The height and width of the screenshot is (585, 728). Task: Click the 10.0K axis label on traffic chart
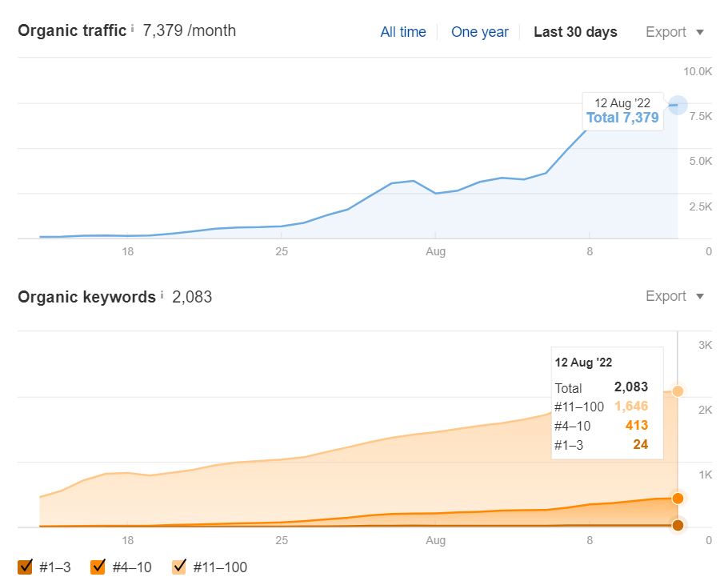click(x=698, y=71)
